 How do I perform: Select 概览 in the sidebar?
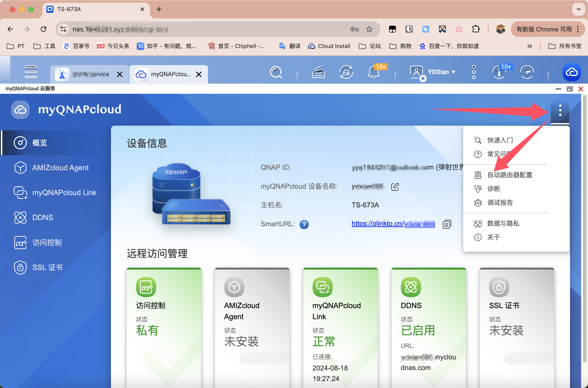click(55, 143)
